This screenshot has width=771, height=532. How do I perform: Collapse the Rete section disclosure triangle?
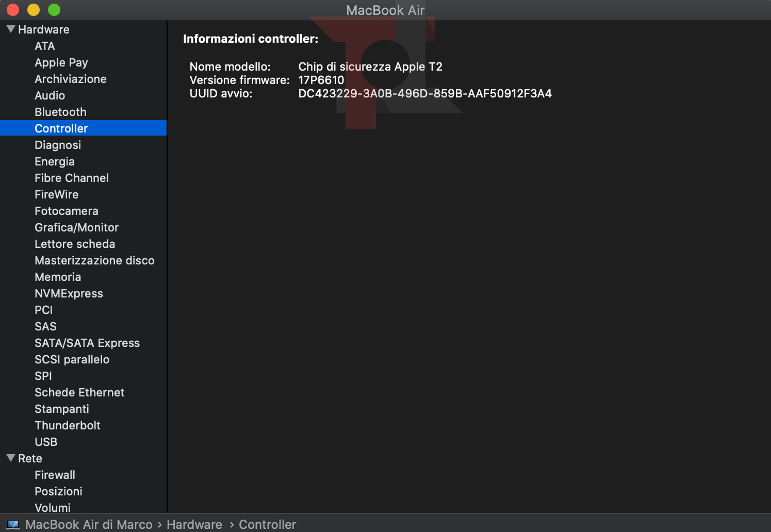pyautogui.click(x=10, y=458)
